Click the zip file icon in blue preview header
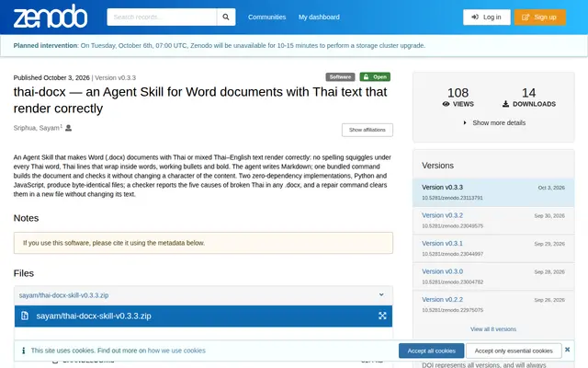The height and width of the screenshot is (368, 588). pos(25,316)
